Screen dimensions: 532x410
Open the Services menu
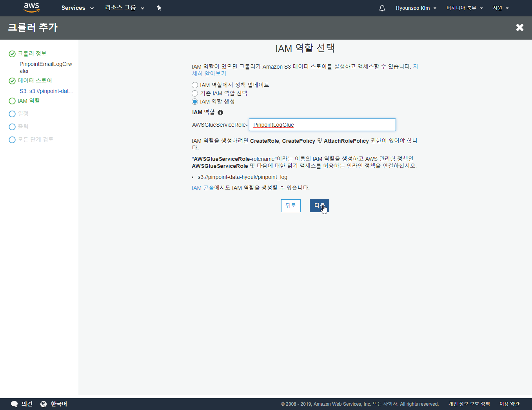pos(77,8)
